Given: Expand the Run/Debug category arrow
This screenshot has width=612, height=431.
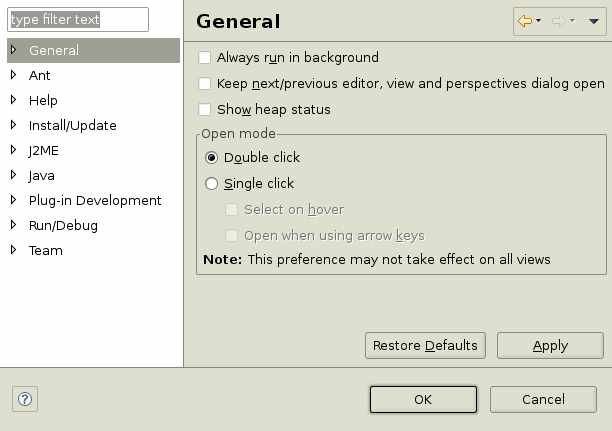Looking at the screenshot, I should point(13,225).
